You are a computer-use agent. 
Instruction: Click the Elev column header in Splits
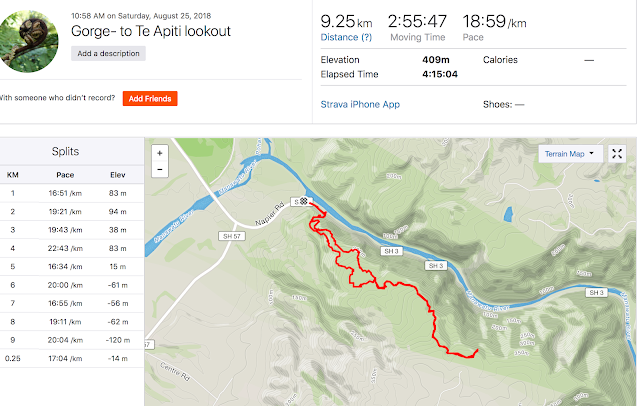pos(118,174)
